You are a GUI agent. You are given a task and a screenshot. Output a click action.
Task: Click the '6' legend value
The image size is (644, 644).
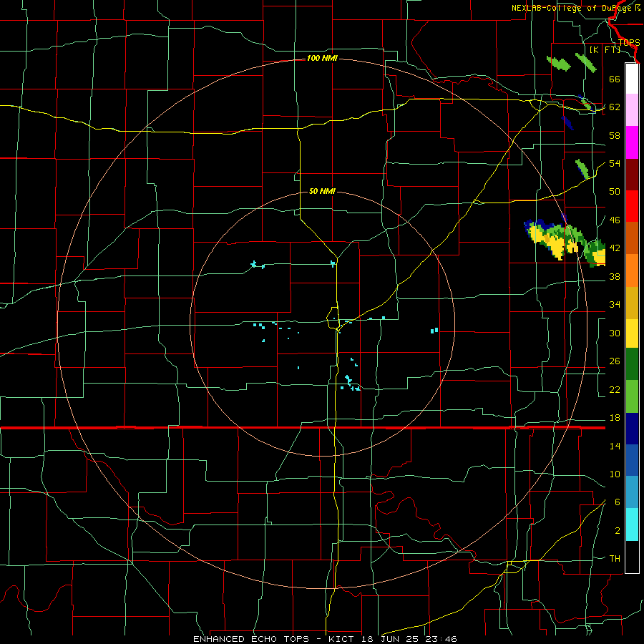point(618,502)
